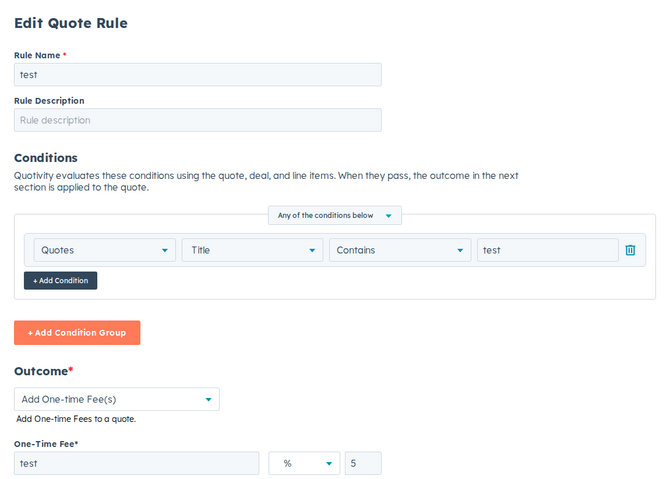Delete the Quotes Title condition with trash icon
The height and width of the screenshot is (479, 670).
(x=630, y=250)
